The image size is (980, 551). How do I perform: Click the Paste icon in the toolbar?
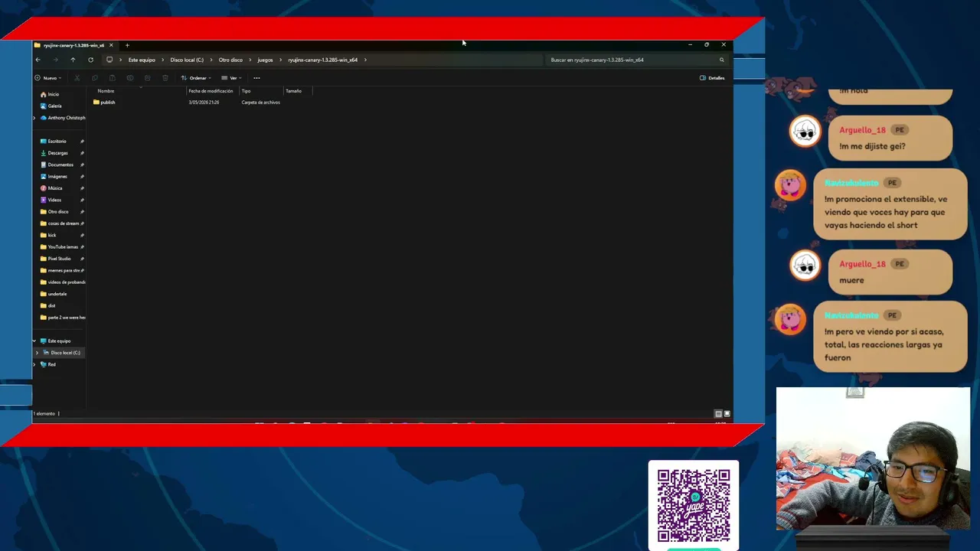[x=112, y=78]
